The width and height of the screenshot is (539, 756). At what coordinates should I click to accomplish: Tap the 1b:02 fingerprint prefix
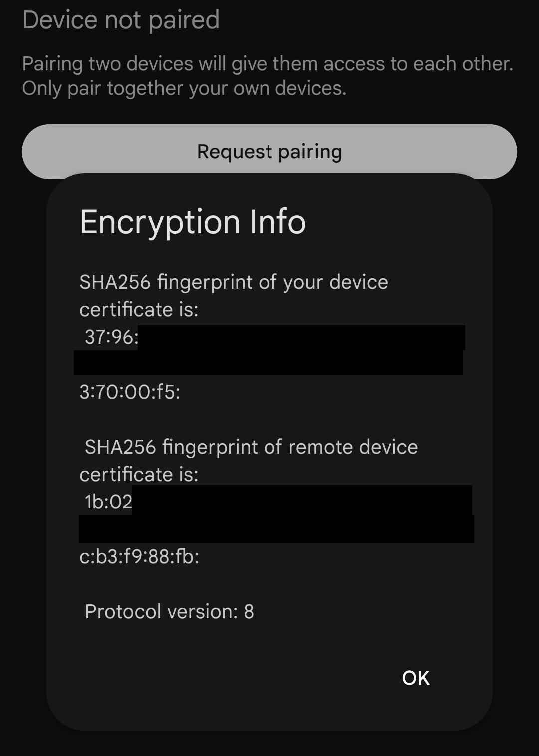click(108, 502)
